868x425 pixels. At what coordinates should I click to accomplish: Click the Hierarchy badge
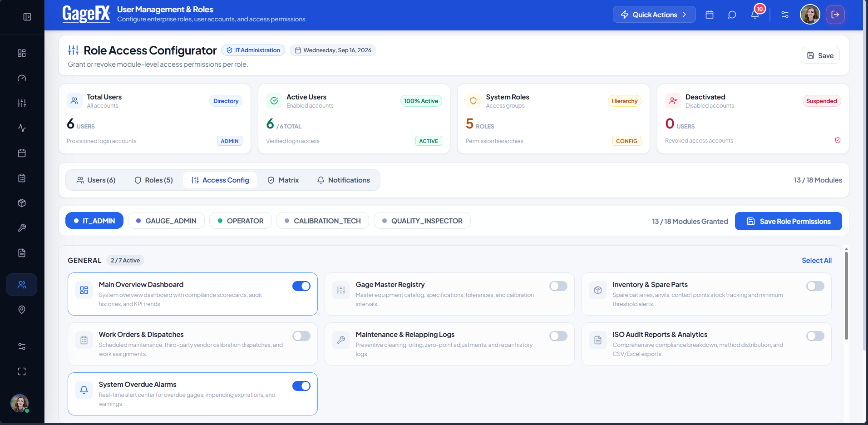pyautogui.click(x=624, y=101)
